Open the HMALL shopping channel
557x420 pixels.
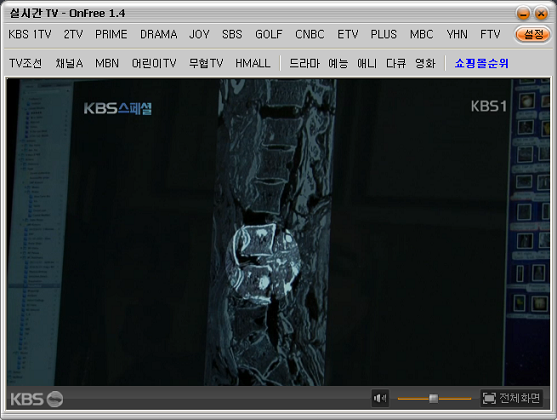point(253,63)
